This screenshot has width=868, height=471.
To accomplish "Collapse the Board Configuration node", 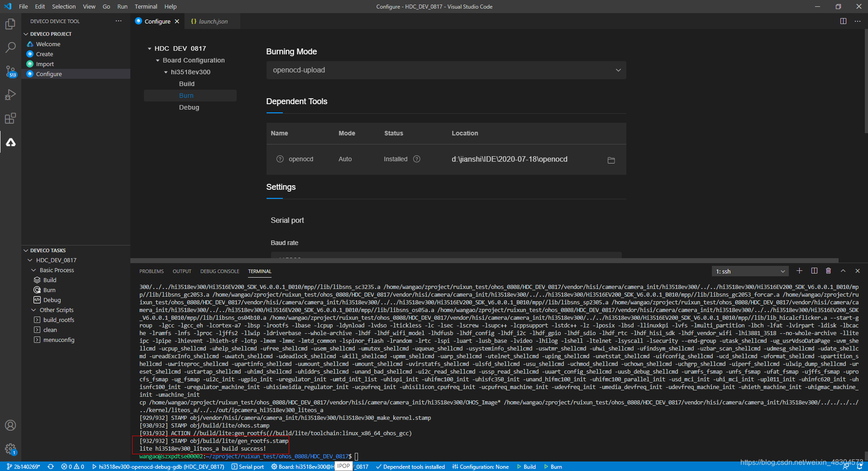I will coord(157,60).
